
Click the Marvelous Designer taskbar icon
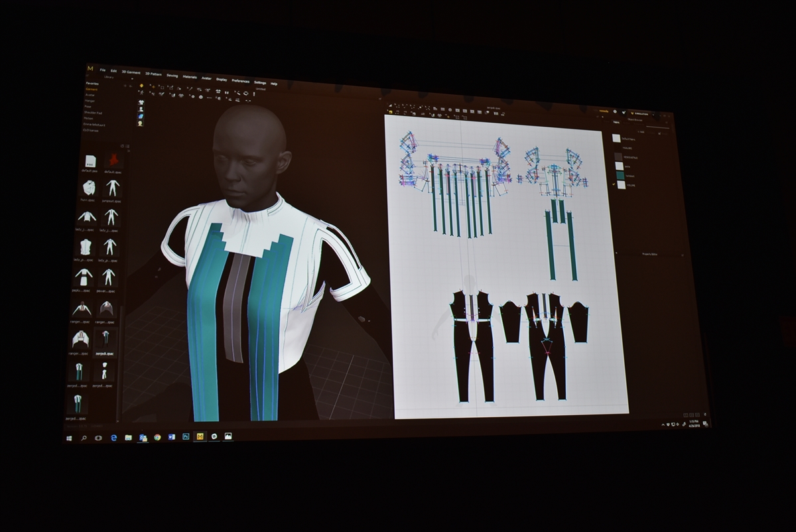pos(200,436)
